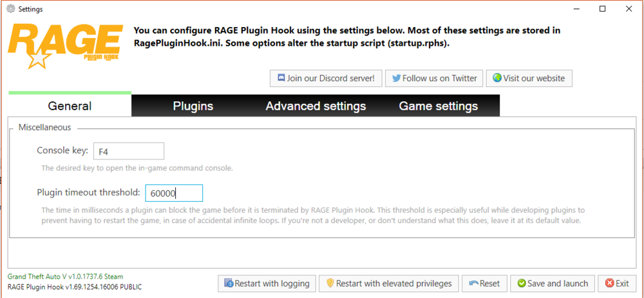Click the Discord icon on join button
The image size is (644, 298).
[x=281, y=78]
